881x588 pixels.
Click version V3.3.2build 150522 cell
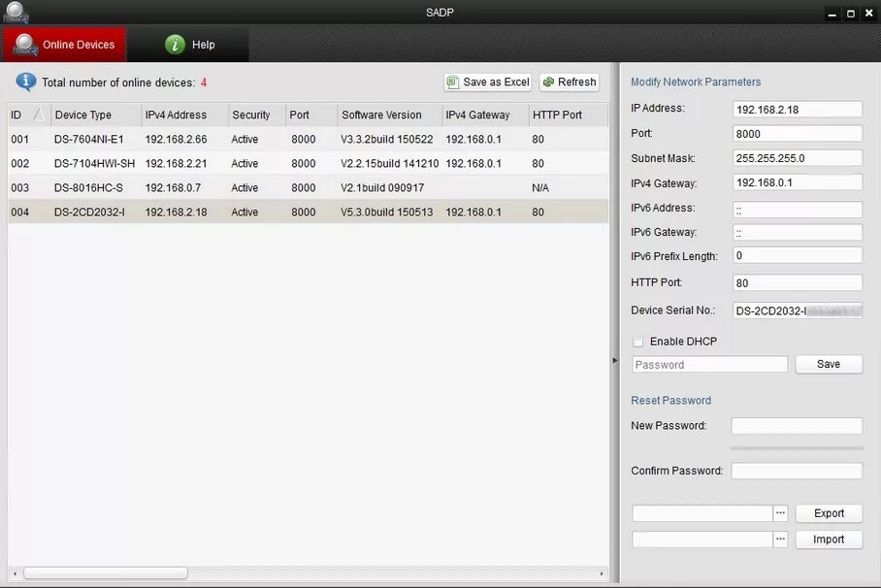[386, 139]
